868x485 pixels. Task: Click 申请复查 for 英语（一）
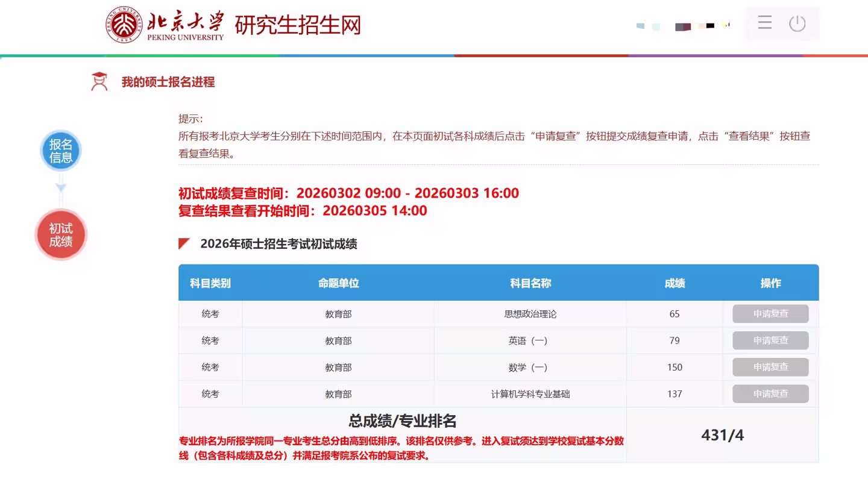coord(770,340)
